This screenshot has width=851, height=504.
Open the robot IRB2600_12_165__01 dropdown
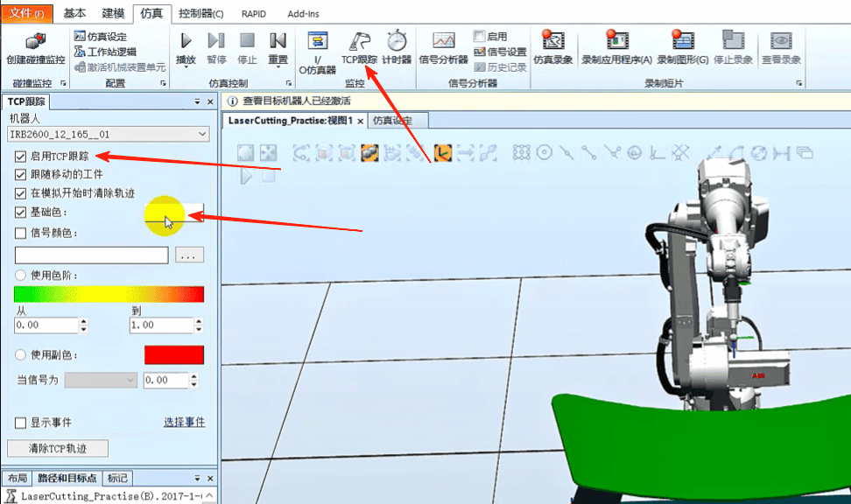click(x=109, y=134)
